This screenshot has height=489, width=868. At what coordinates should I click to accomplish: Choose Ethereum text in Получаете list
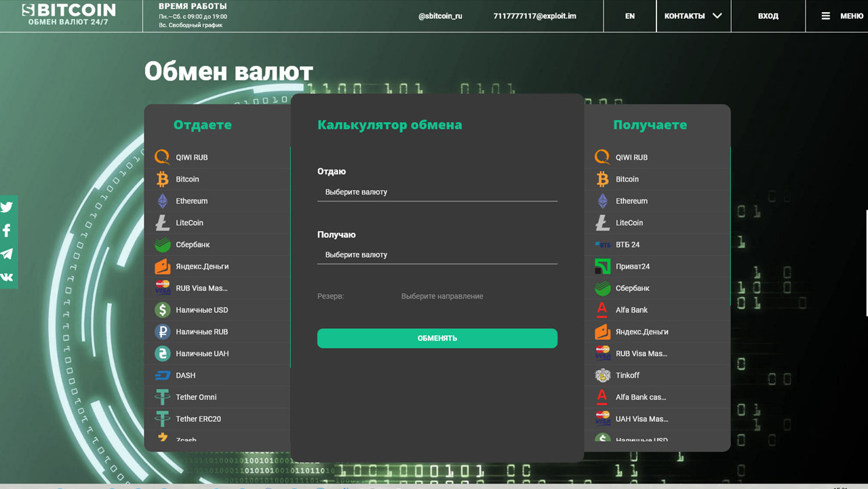tap(631, 201)
